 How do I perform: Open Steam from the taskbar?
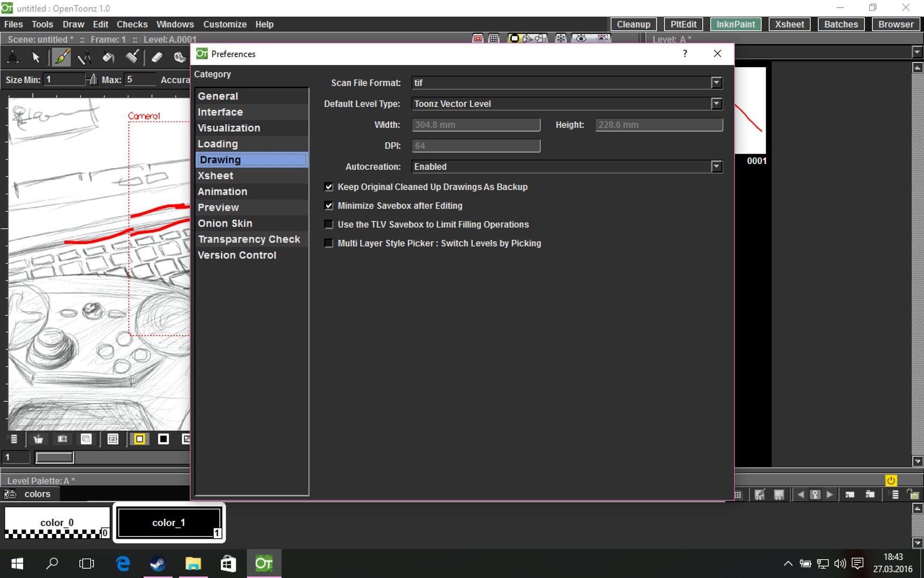157,563
